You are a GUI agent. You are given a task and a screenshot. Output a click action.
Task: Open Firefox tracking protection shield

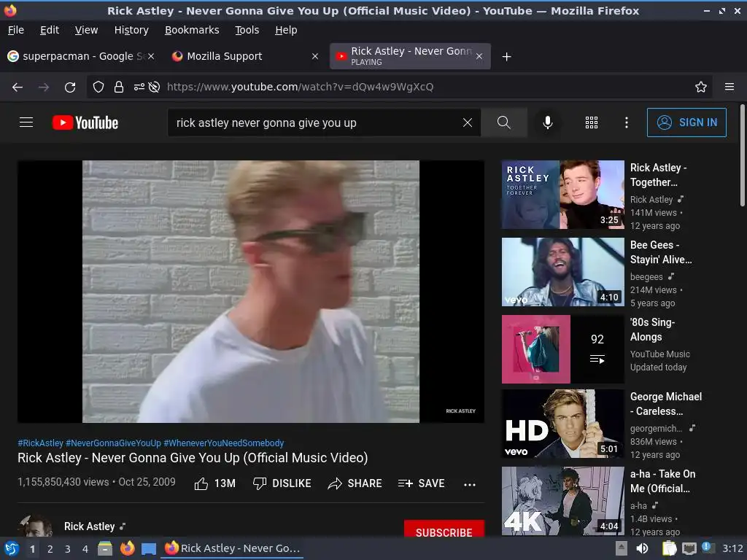[x=98, y=87]
